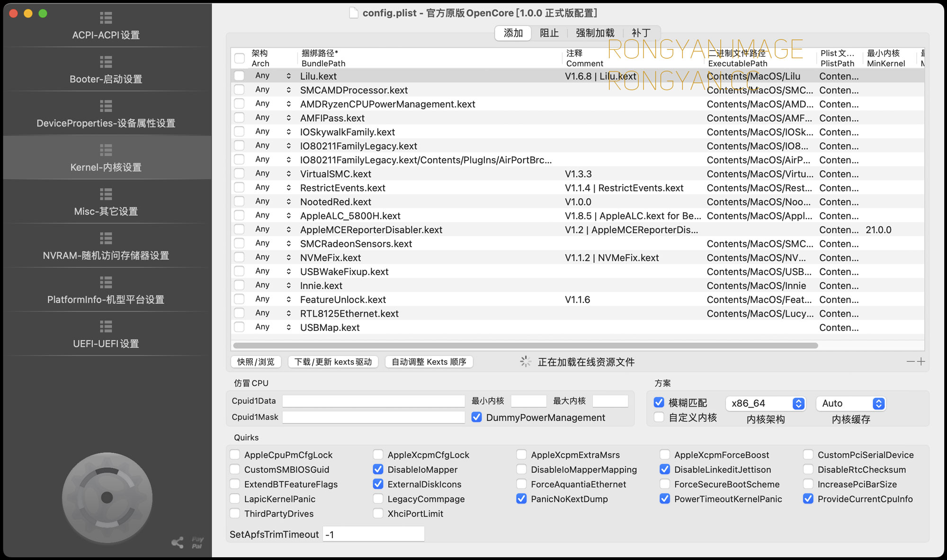Toggle DisableLinkeditJettison quirk
This screenshot has height=560, width=947.
tap(665, 469)
